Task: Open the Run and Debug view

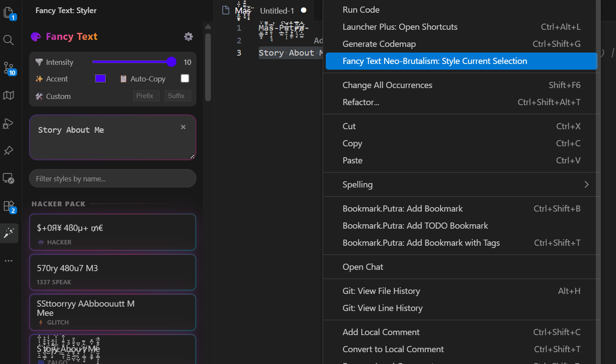Action: 9,124
